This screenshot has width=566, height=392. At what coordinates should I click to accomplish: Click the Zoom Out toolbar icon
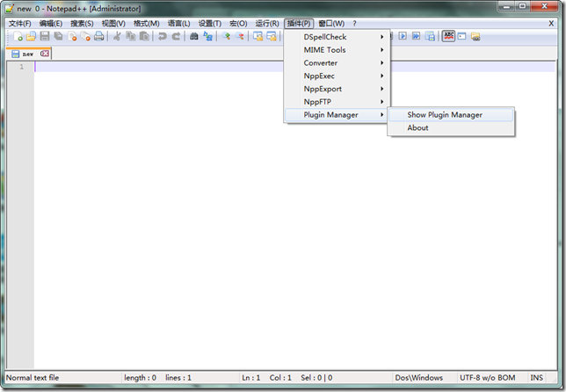pos(240,36)
